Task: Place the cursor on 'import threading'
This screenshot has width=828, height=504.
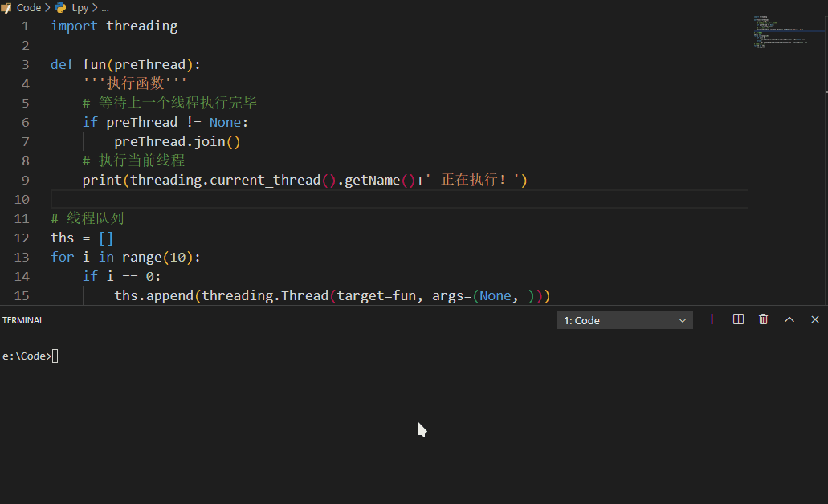Action: (x=114, y=26)
